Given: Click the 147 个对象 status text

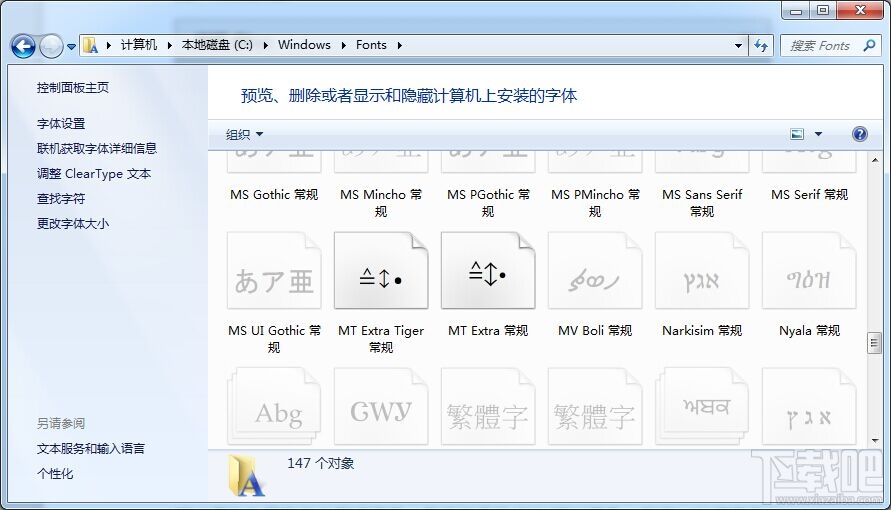Looking at the screenshot, I should (x=320, y=463).
